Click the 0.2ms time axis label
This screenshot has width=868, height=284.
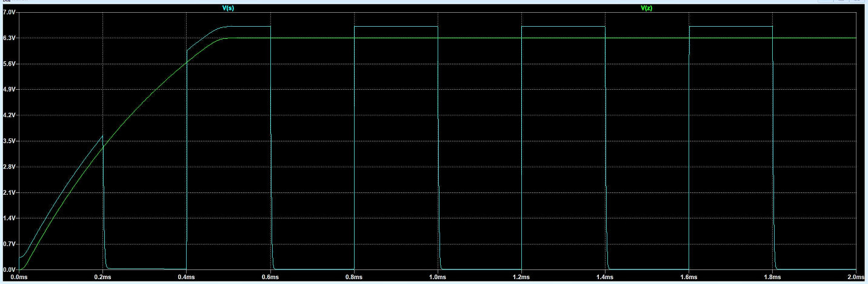coord(103,277)
